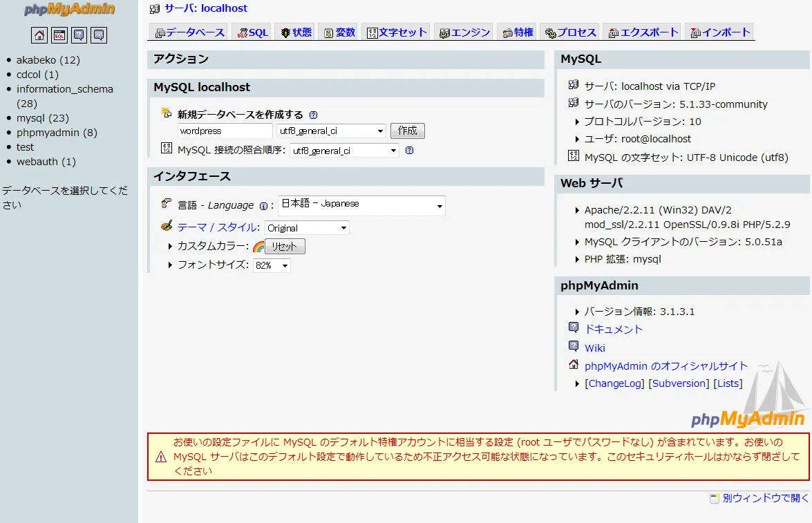This screenshot has width=812, height=523.
Task: Click the database name field containing wordpress
Action: pos(225,131)
